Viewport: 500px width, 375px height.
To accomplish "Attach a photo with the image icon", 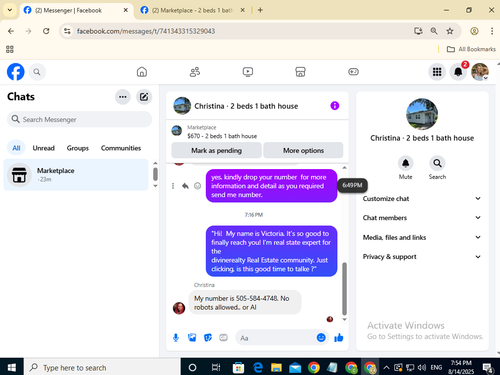I will coord(192,338).
